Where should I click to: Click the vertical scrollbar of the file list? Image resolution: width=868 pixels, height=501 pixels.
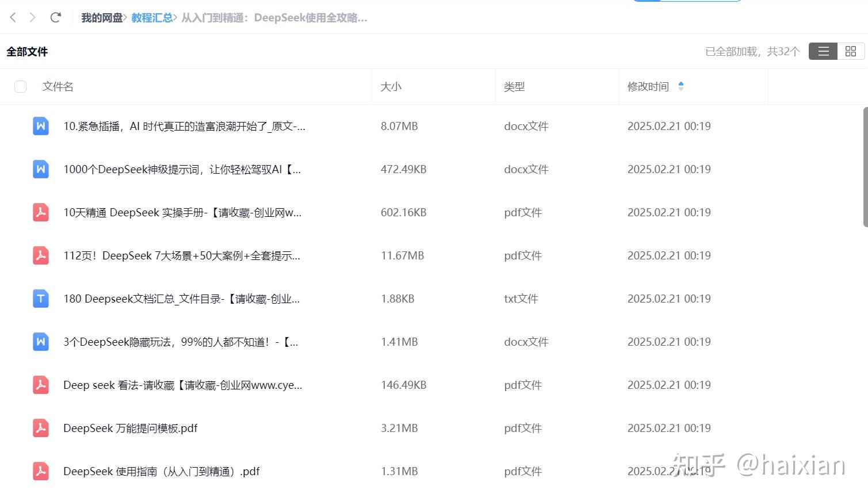865,167
